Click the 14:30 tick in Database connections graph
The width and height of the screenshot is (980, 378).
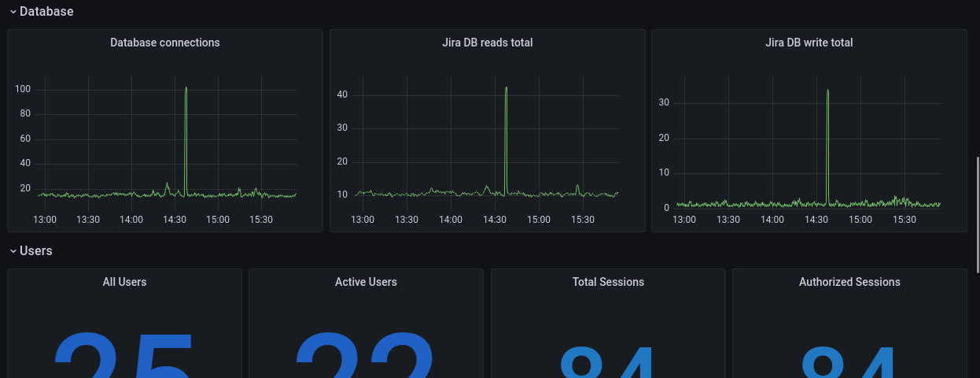[175, 220]
